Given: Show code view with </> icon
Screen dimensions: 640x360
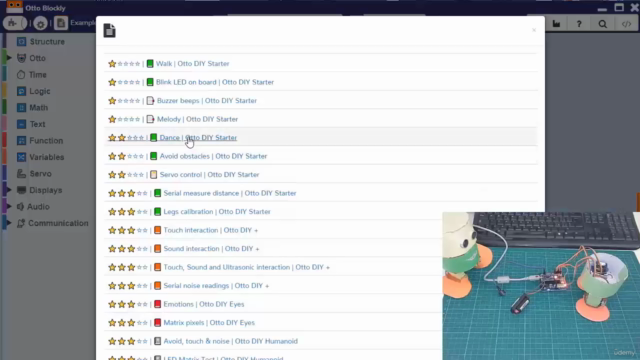Looking at the screenshot, I should pyautogui.click(x=626, y=24).
